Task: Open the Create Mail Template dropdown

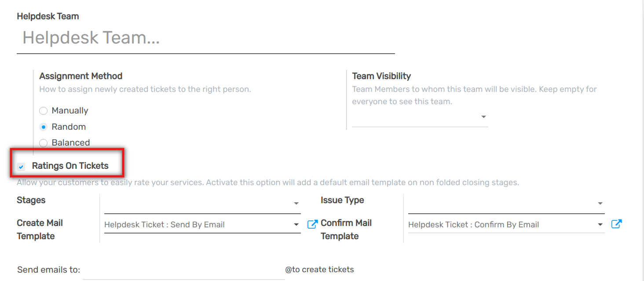Action: 296,224
